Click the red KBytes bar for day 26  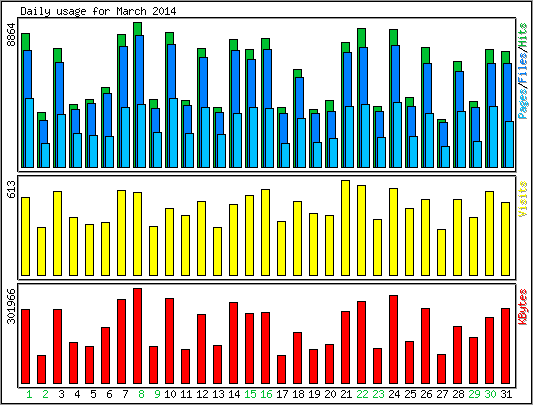pyautogui.click(x=426, y=346)
